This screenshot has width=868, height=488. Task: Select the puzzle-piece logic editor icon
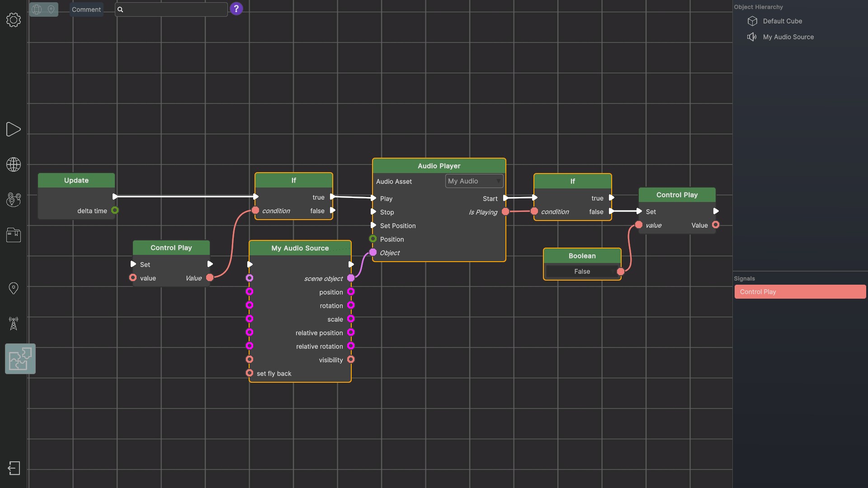point(20,359)
